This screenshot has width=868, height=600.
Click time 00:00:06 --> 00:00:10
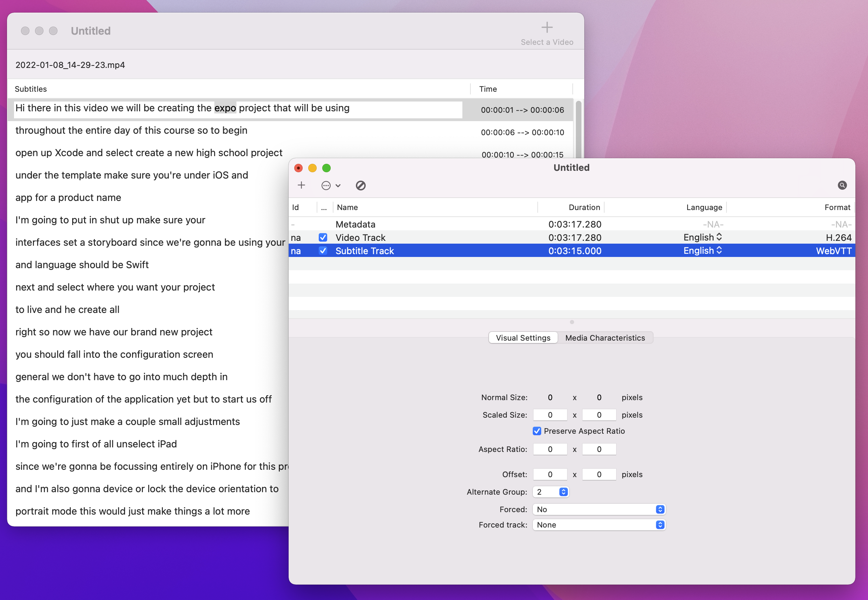[x=522, y=132]
